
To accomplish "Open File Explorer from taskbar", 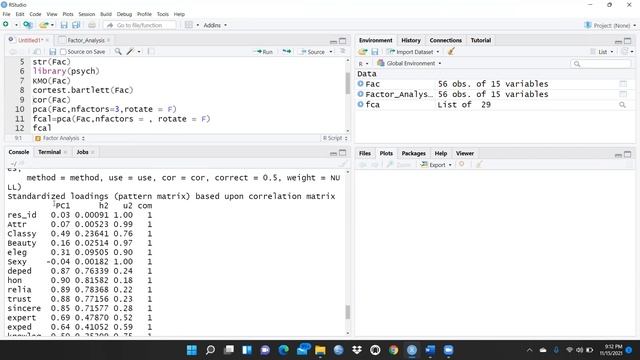I will pos(320,350).
